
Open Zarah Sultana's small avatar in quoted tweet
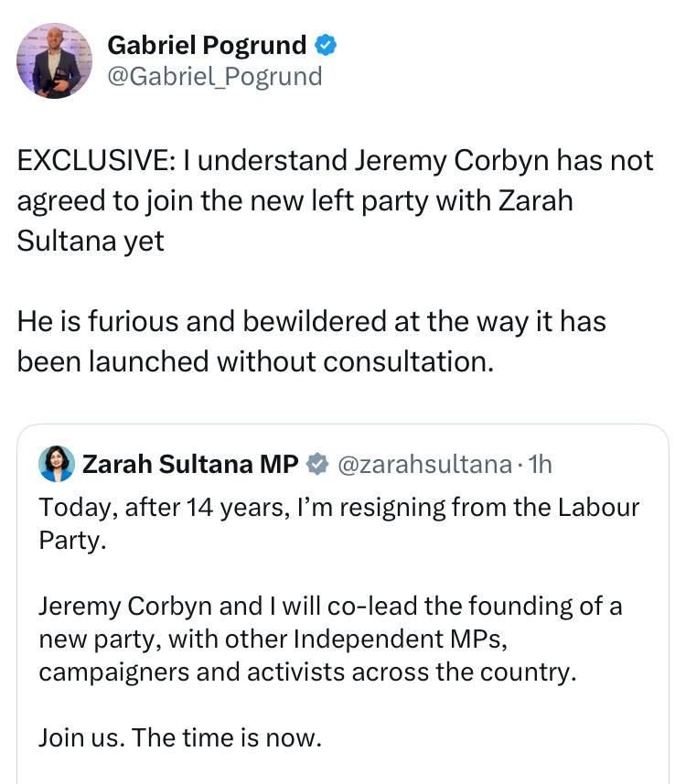click(57, 464)
